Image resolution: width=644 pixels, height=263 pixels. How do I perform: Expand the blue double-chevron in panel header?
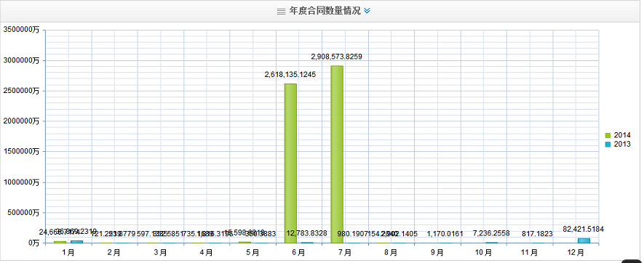tap(367, 11)
